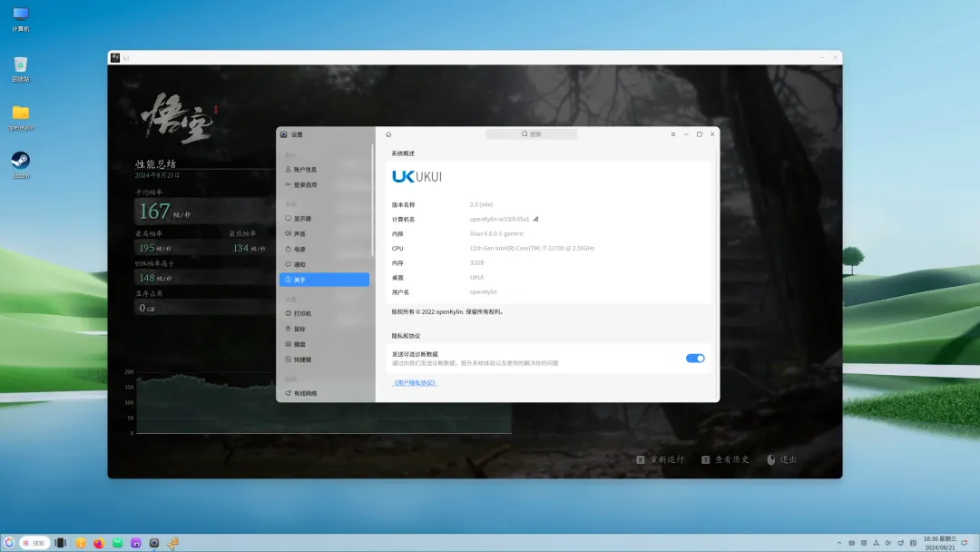The width and height of the screenshot is (980, 552).
Task: Open 打印机 in the Settings sidebar
Action: point(324,314)
